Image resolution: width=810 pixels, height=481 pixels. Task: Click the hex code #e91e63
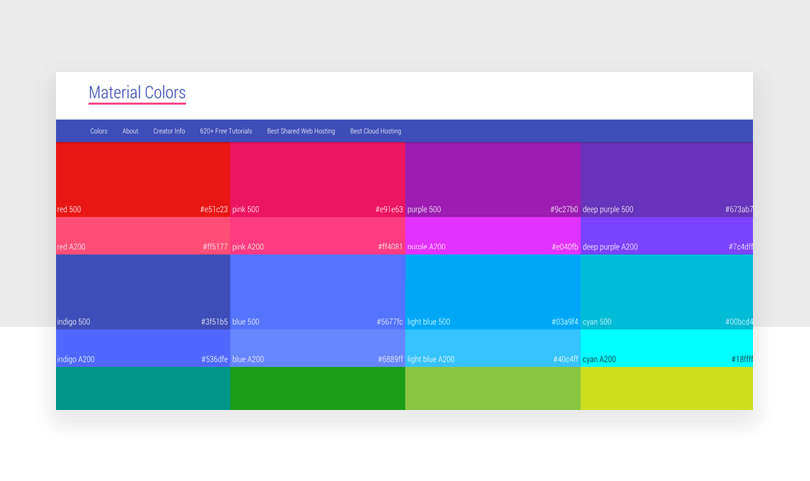[389, 209]
